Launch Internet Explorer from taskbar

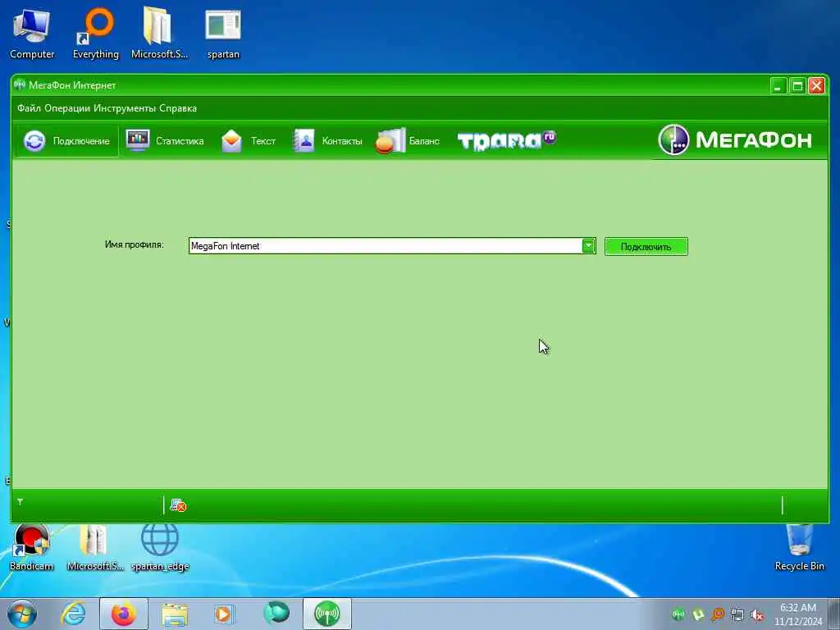click(x=73, y=614)
